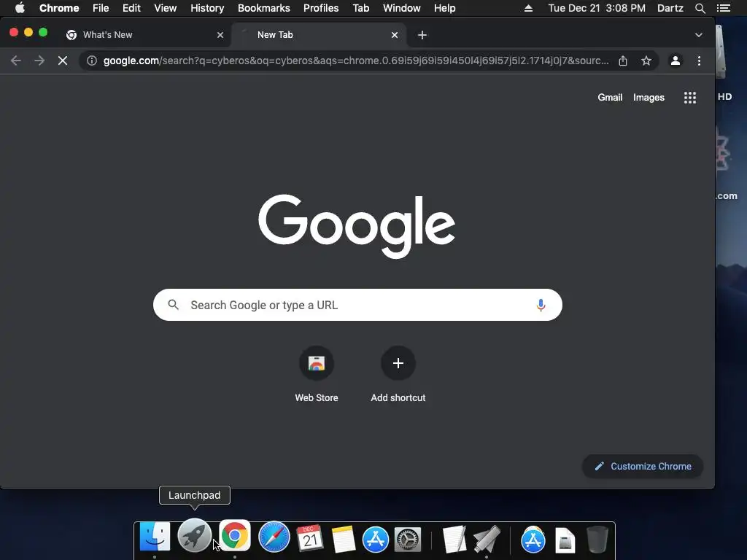The width and height of the screenshot is (747, 560).
Task: Open the Help menu
Action: point(444,8)
